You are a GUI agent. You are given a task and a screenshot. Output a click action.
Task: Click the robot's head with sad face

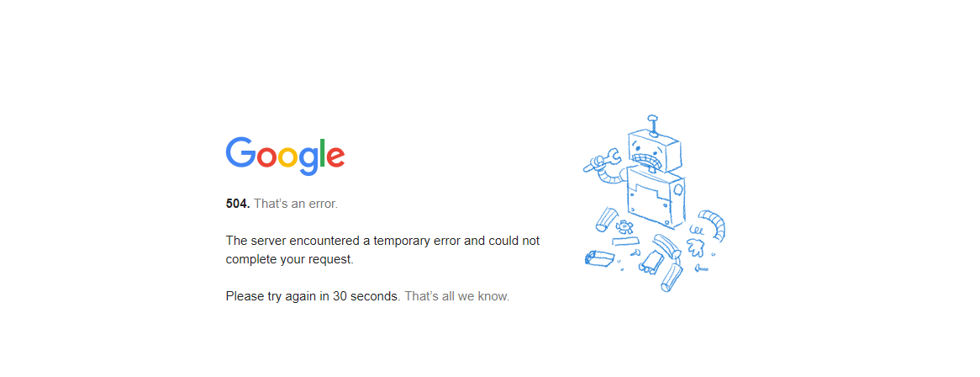pos(654,151)
